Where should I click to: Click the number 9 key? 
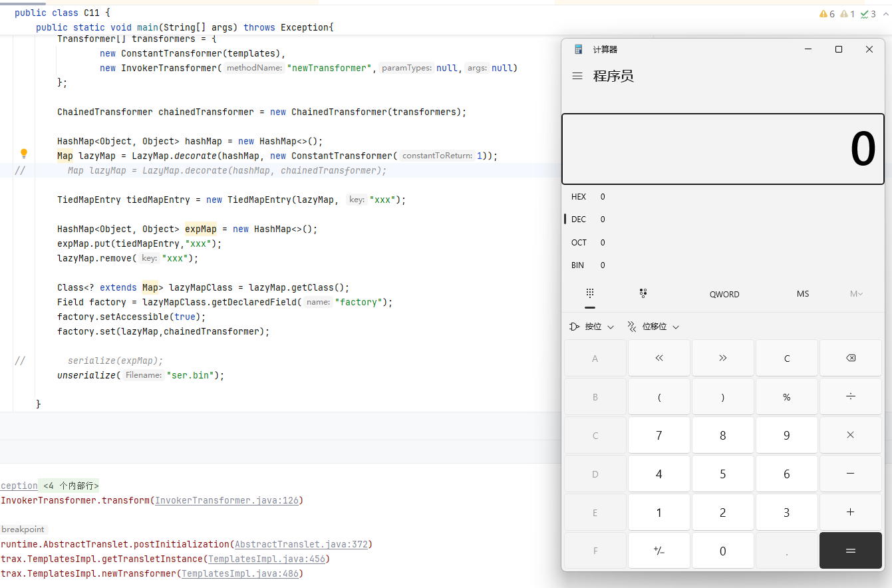(787, 436)
